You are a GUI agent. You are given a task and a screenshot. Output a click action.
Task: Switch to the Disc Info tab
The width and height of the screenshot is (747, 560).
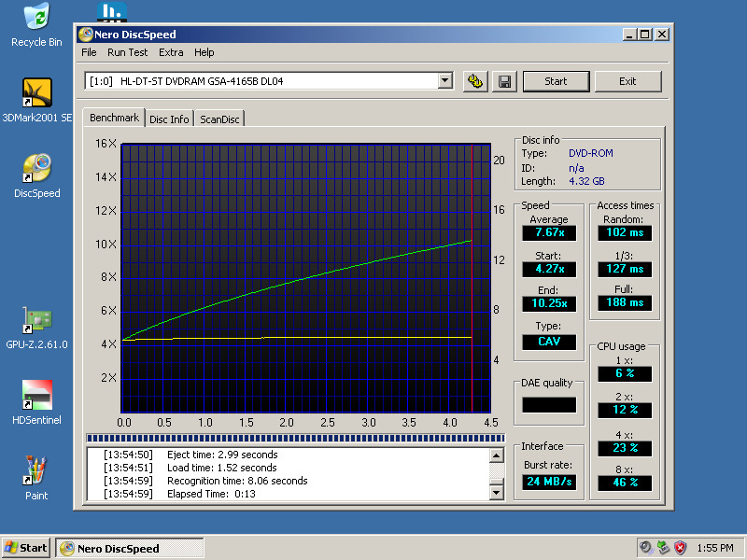coord(169,119)
